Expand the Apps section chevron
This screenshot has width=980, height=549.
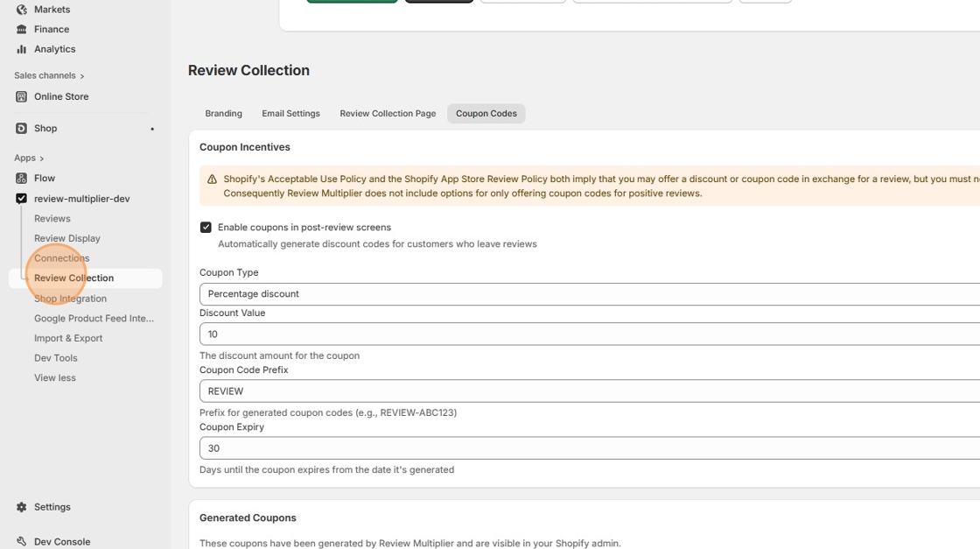coord(42,158)
